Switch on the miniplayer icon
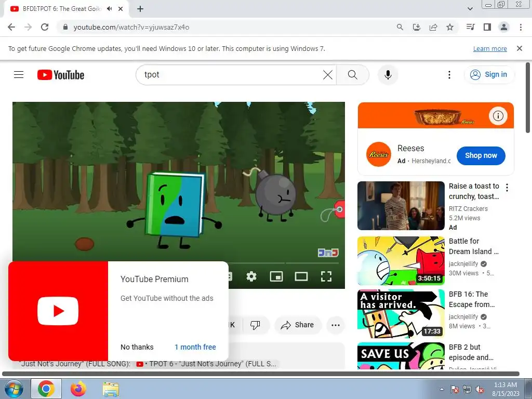 276,276
